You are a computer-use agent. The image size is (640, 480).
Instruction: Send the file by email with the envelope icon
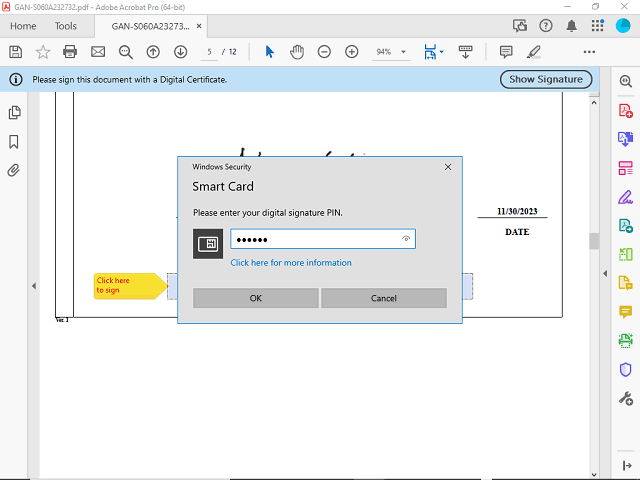coord(98,52)
